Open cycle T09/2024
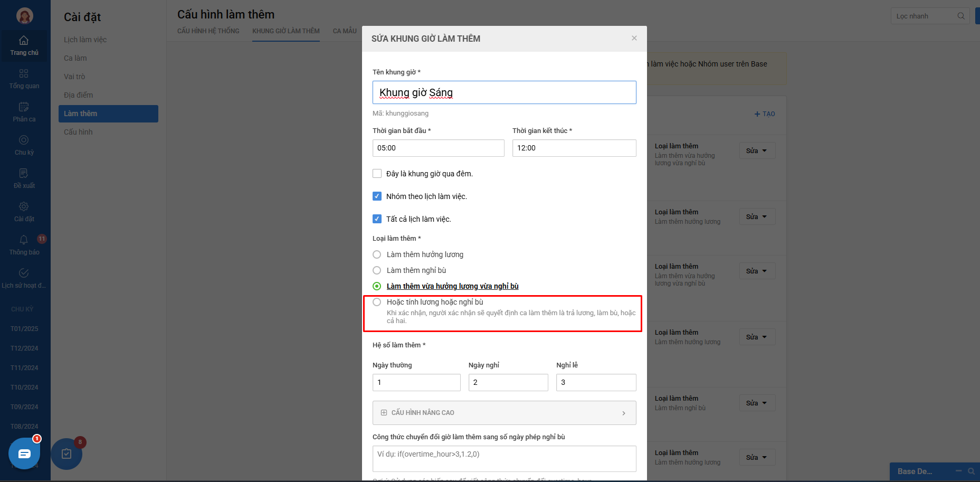 pos(24,407)
